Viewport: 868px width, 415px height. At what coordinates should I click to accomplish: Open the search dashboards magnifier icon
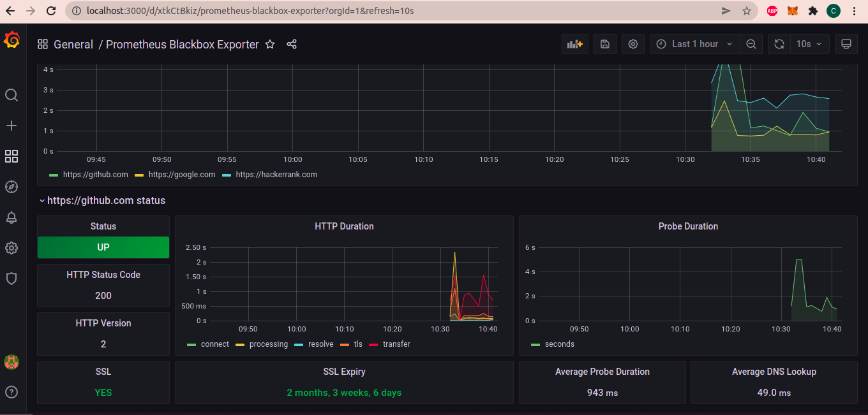[x=11, y=95]
